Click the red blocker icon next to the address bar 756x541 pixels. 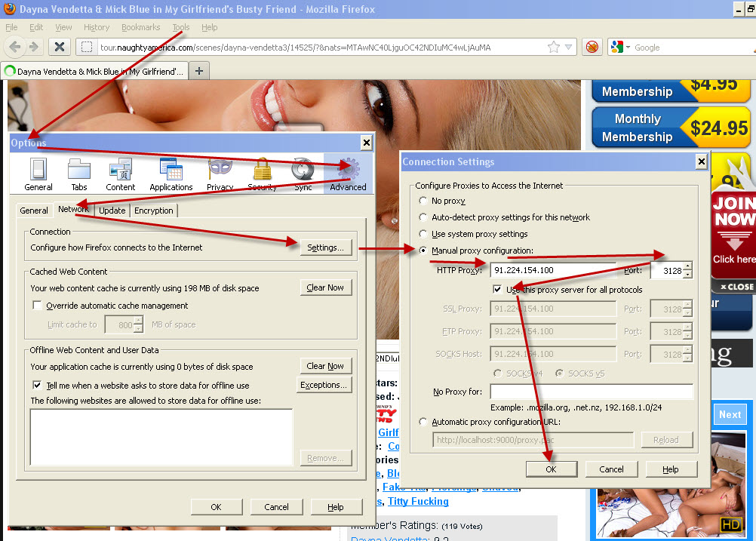(592, 48)
